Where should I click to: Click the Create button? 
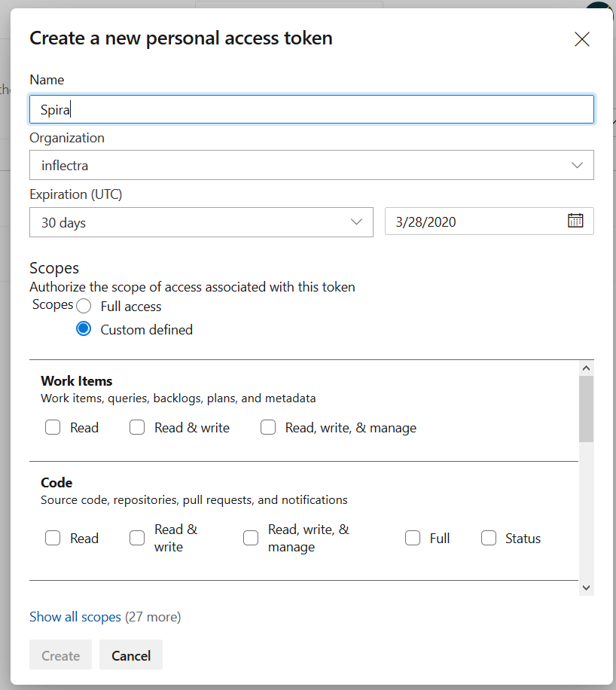[x=60, y=655]
